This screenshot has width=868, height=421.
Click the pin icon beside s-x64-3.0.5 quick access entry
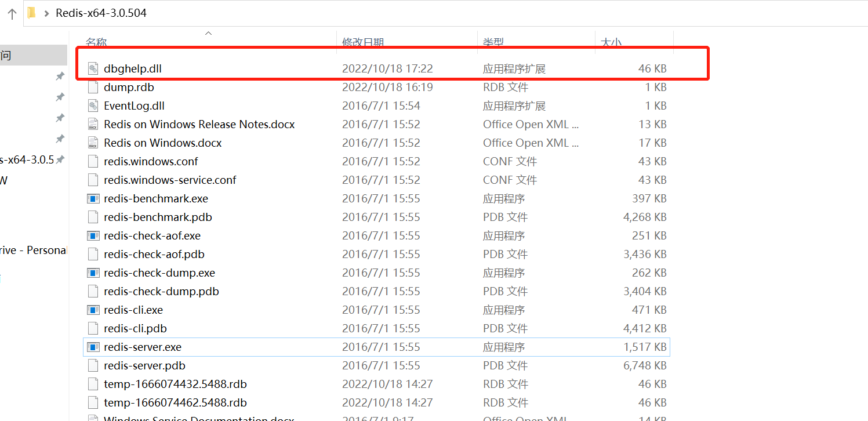[x=59, y=159]
